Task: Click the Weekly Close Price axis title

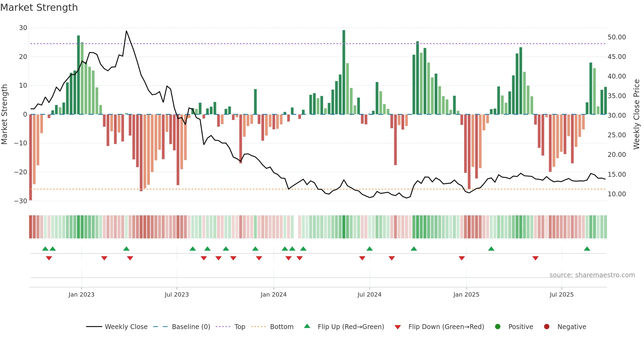Action: [636, 114]
